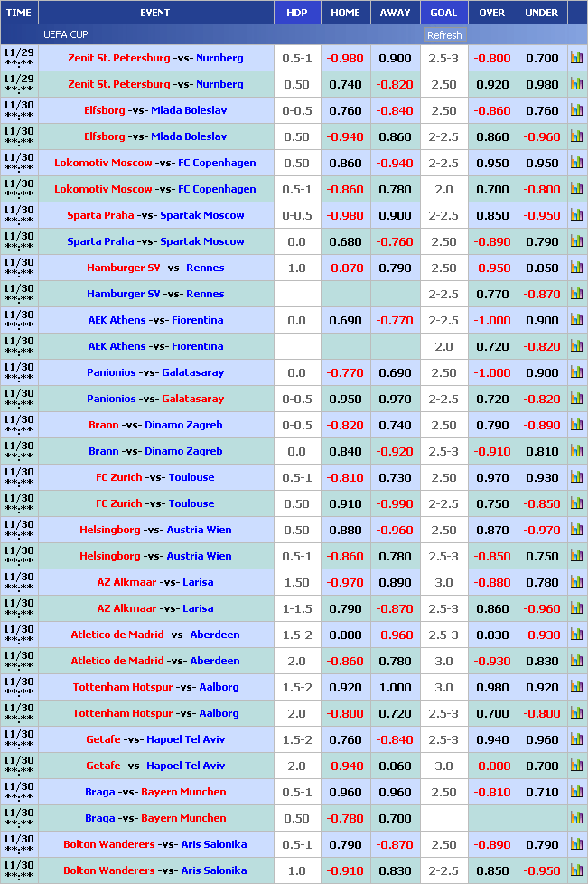
Task: Pick over odds -1.000 in AEK Athens row
Action: coord(492,320)
